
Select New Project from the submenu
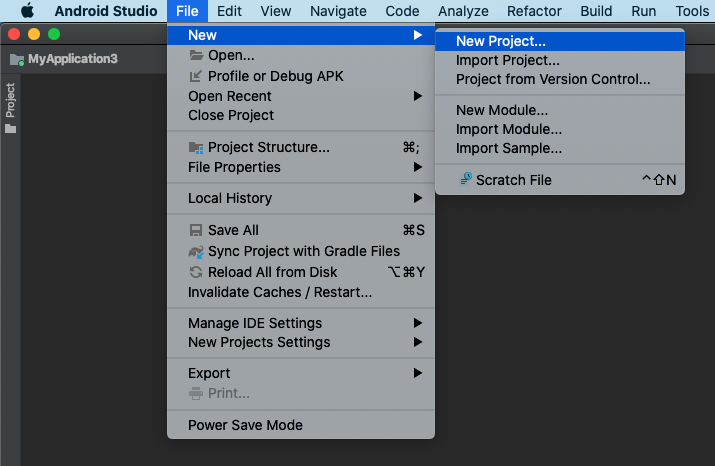pyautogui.click(x=500, y=42)
